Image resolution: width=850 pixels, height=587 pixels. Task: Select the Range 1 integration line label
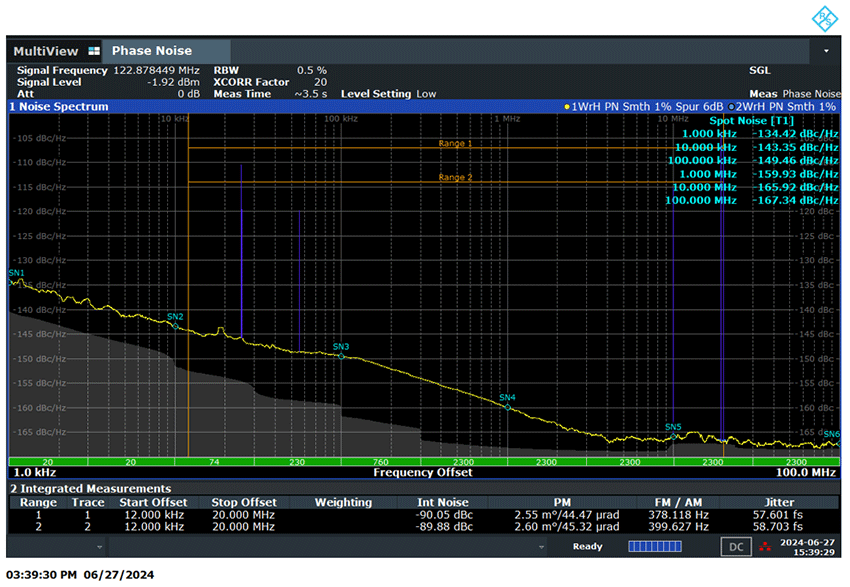click(x=455, y=144)
